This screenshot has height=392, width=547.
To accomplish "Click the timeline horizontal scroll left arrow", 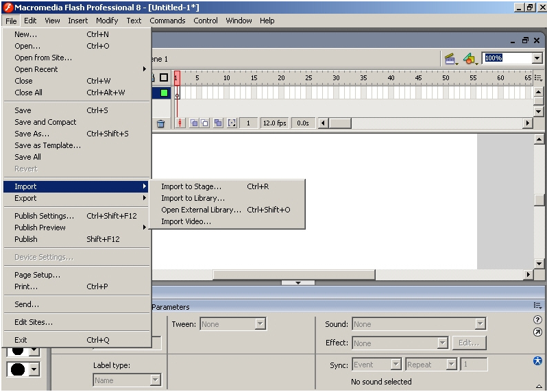I will [323, 123].
